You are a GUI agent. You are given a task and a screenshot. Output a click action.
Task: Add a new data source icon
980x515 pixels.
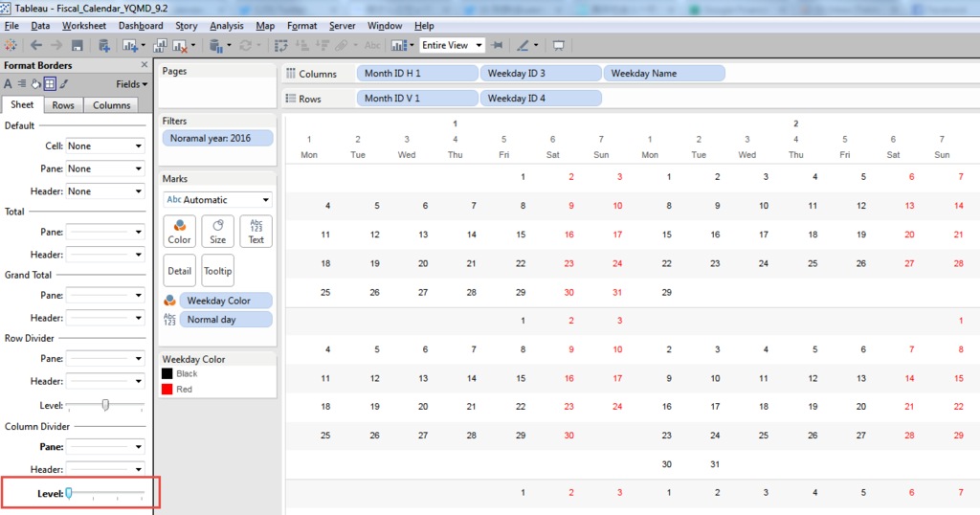click(x=103, y=45)
